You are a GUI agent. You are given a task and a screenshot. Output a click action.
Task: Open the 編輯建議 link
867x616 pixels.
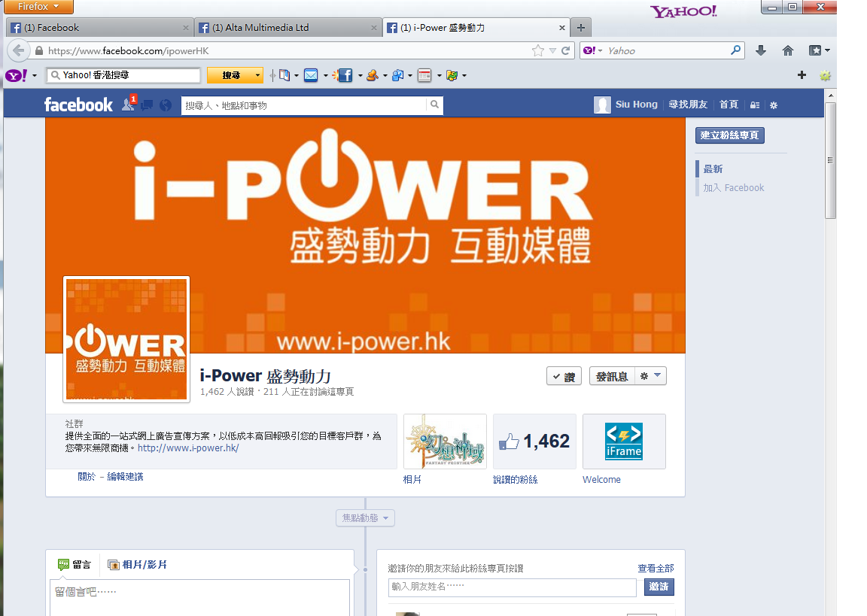tap(125, 477)
